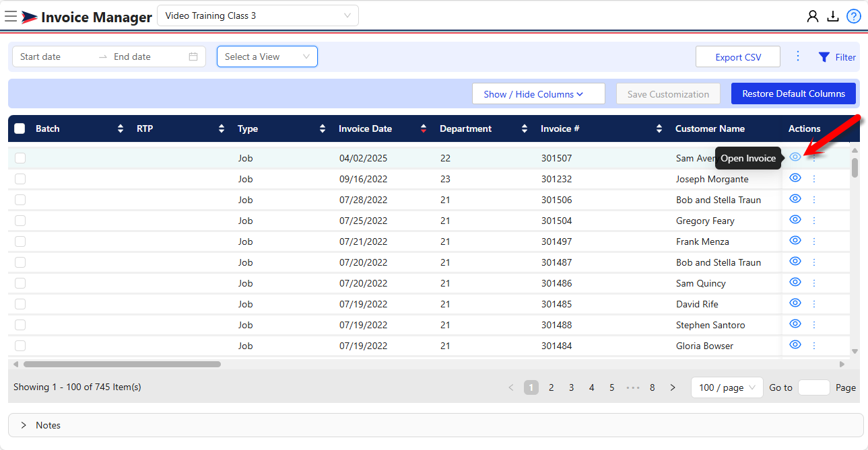Viewport: 868px width, 450px height.
Task: Check the row for invoice 301507
Action: 20,158
